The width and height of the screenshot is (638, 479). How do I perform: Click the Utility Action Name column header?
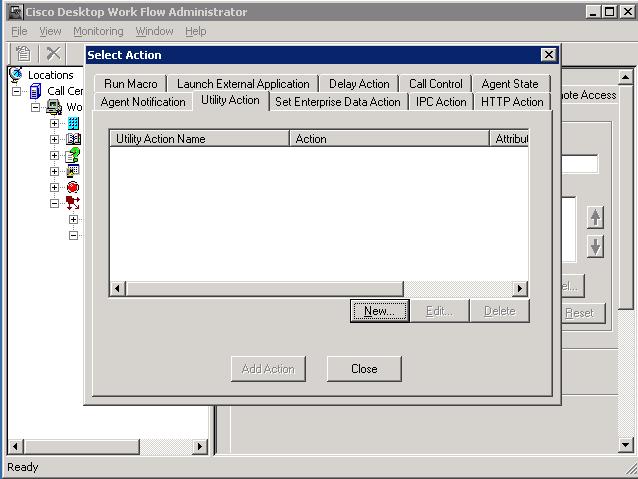pos(199,139)
